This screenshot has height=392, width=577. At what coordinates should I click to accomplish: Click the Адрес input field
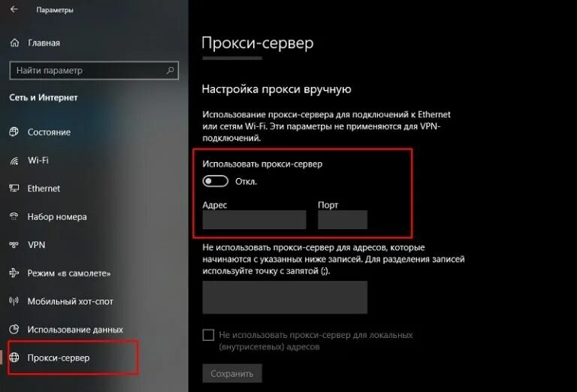(254, 219)
